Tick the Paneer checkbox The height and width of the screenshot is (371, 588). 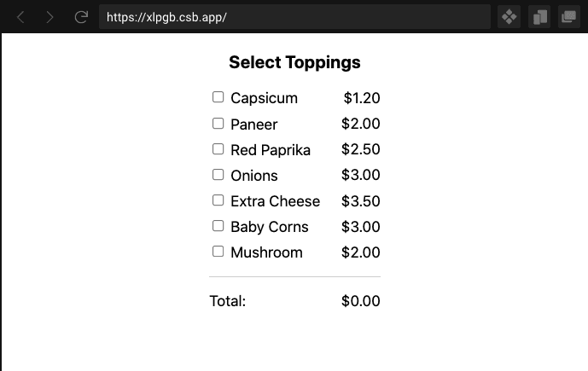[x=218, y=124]
